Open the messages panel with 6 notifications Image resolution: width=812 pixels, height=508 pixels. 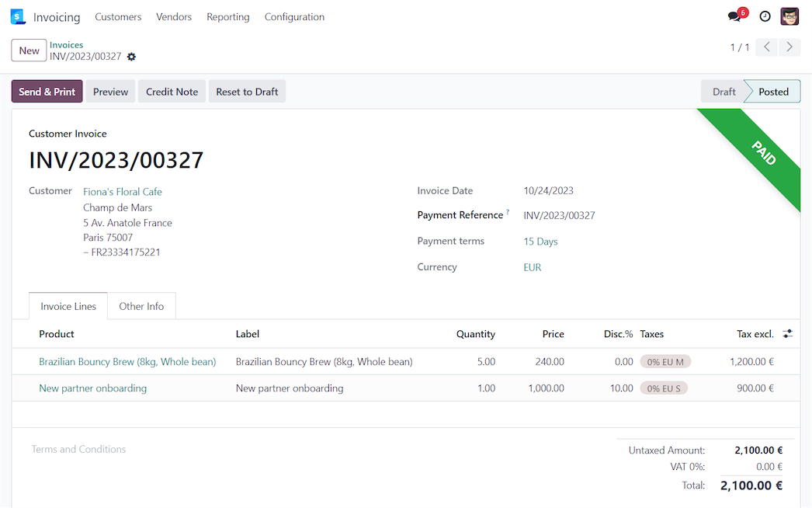[x=733, y=16]
